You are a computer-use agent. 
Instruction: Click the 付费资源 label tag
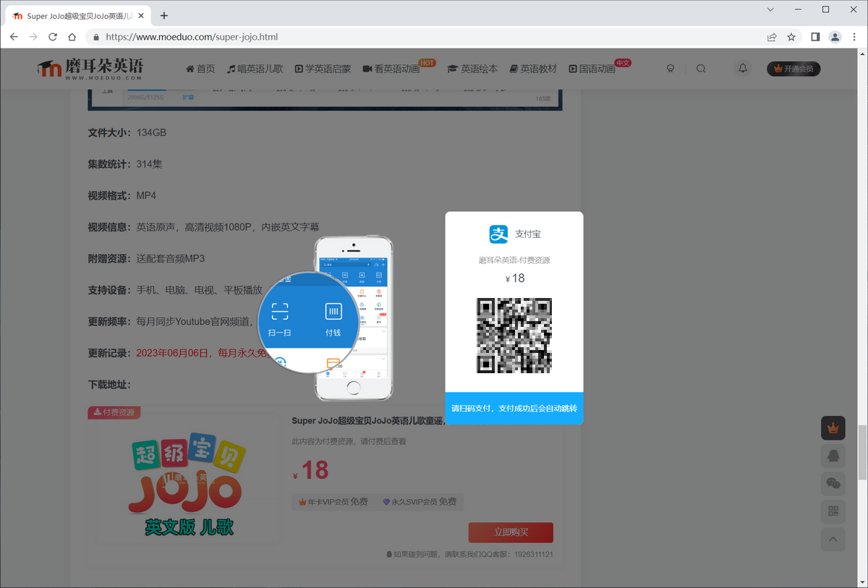point(114,412)
